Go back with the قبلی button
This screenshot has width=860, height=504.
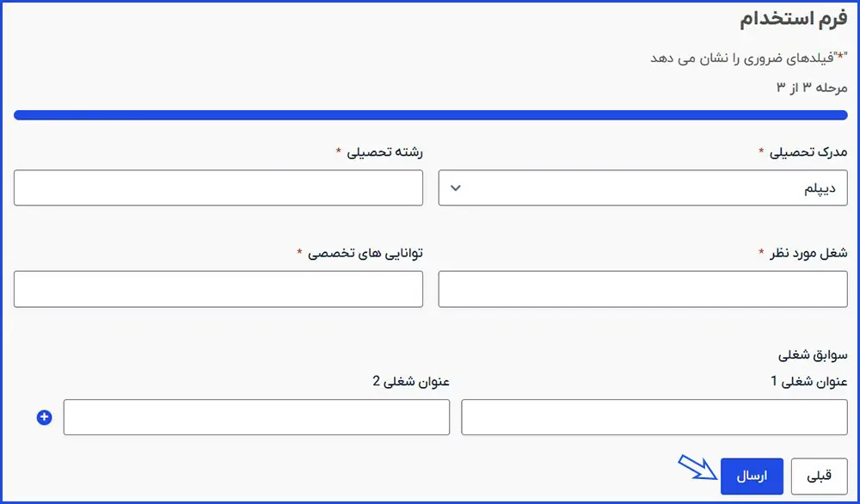pyautogui.click(x=819, y=476)
